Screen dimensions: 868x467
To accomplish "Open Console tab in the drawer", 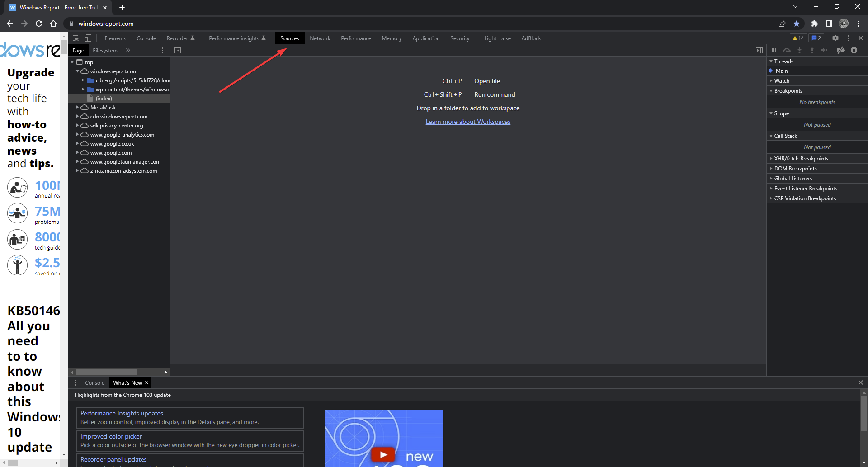I will pos(94,383).
